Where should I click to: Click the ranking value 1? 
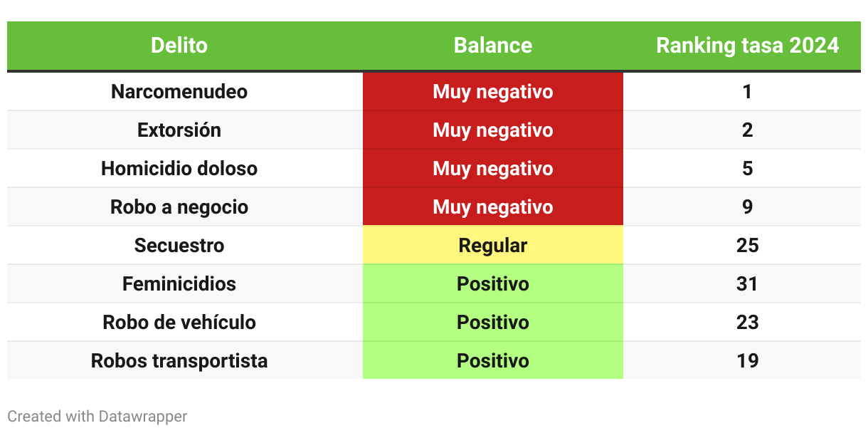747,92
